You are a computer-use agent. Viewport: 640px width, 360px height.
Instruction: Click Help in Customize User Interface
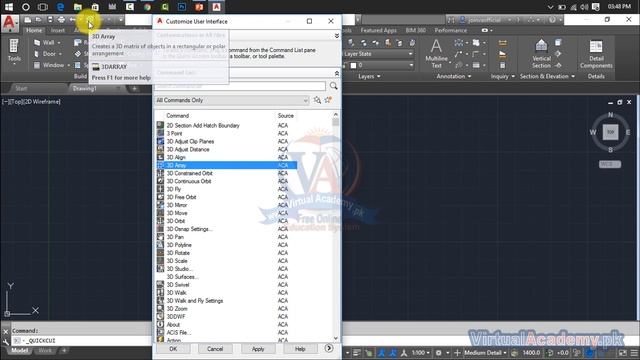(300, 349)
